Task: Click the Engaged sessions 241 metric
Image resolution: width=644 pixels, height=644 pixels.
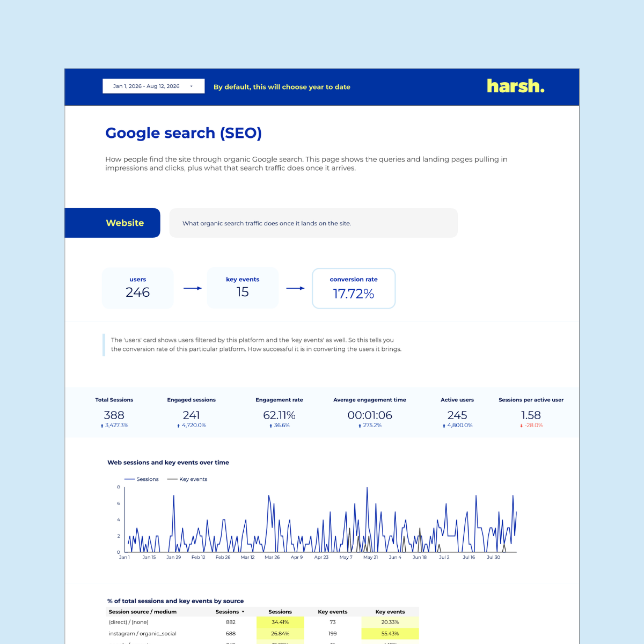Action: click(x=192, y=412)
